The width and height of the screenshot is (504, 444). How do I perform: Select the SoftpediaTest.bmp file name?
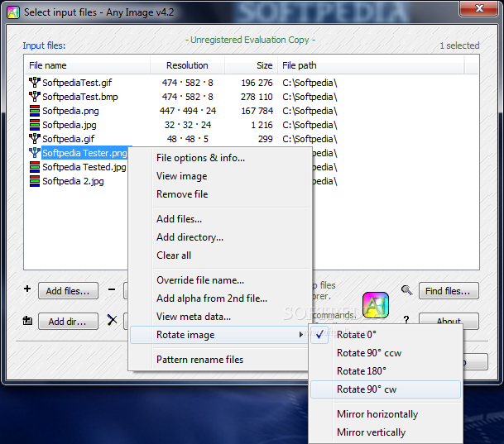(80, 97)
